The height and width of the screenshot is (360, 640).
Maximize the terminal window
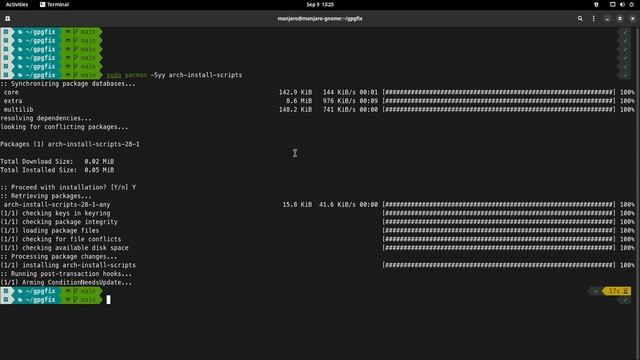(620, 18)
